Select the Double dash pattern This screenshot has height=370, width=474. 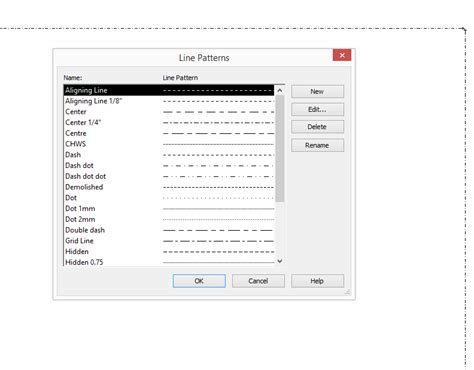point(169,230)
